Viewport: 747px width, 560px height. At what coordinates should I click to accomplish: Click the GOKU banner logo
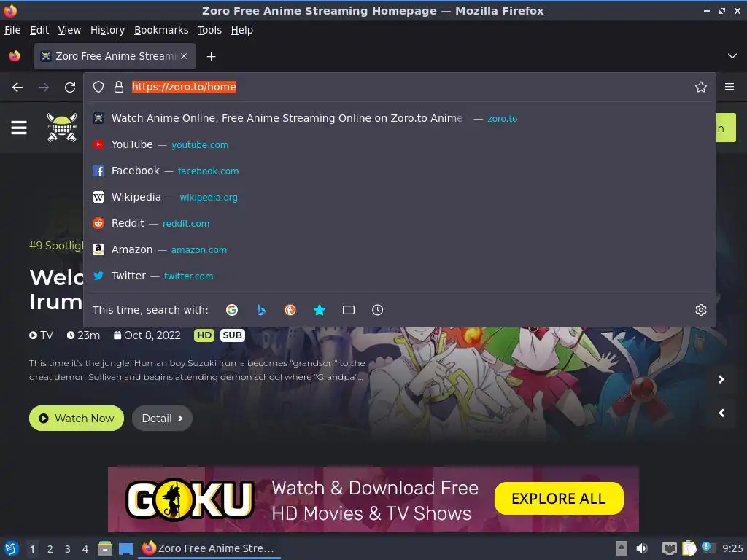[x=190, y=499]
